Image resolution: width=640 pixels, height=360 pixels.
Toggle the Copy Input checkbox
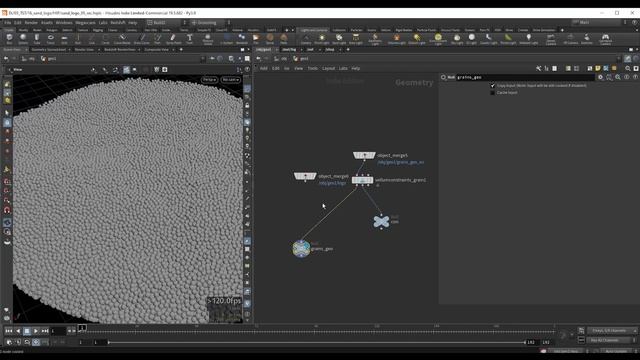coord(492,86)
